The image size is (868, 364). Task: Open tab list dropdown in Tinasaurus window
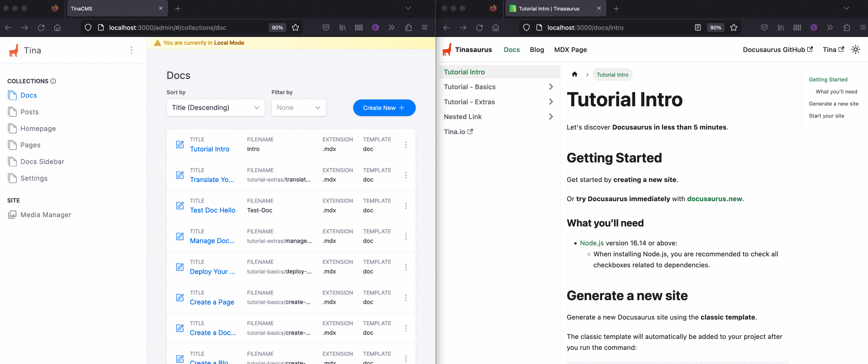click(x=847, y=8)
